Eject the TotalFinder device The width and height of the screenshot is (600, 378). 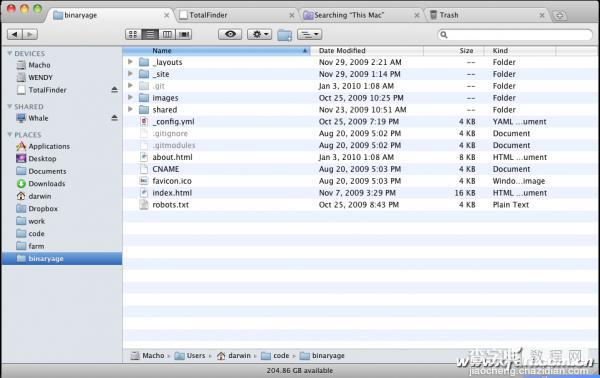114,90
